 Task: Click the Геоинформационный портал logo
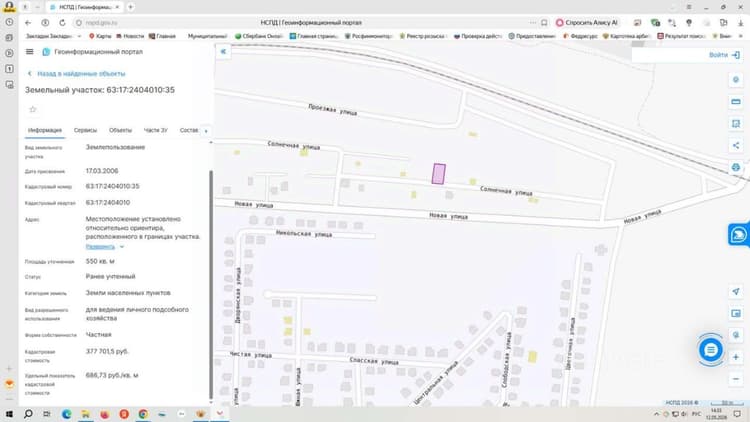point(93,52)
